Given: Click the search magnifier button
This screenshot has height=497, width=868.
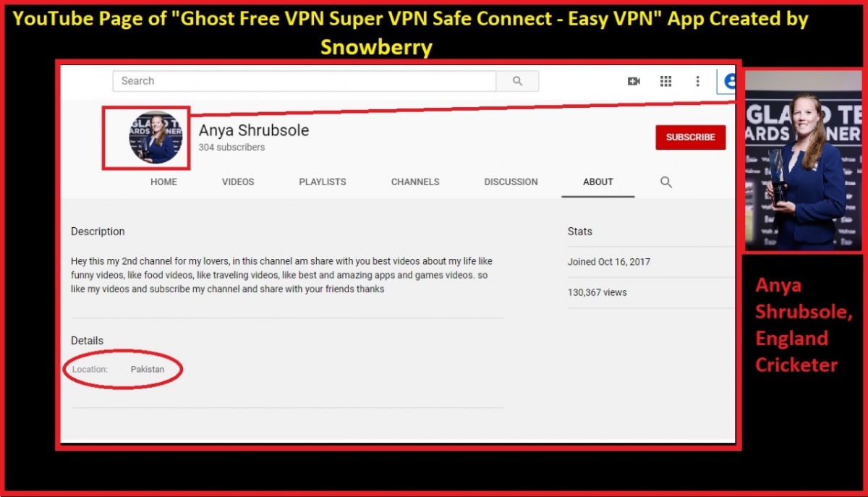Looking at the screenshot, I should [x=517, y=81].
